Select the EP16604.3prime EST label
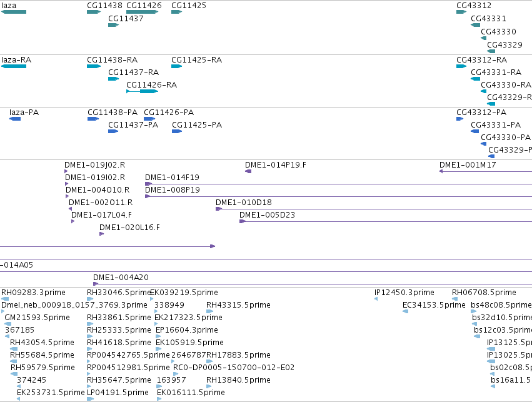Viewport: 532px width, 402px height. click(187, 330)
